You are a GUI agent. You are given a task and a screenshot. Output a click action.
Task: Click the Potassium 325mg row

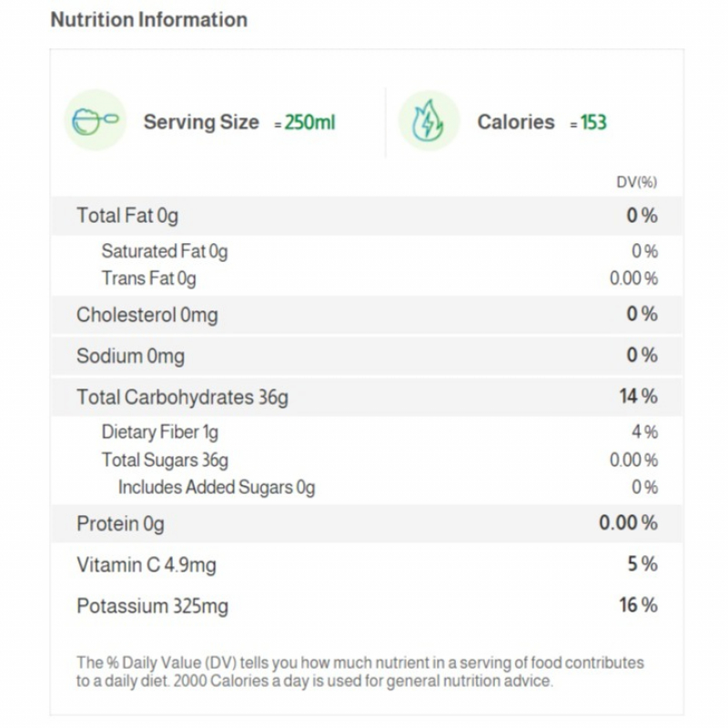click(x=152, y=606)
